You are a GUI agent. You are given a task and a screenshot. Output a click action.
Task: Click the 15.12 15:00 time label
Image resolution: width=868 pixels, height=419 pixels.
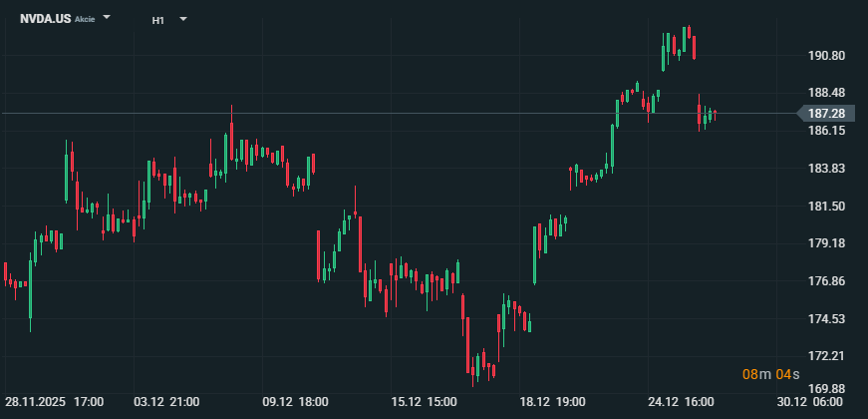coord(425,402)
